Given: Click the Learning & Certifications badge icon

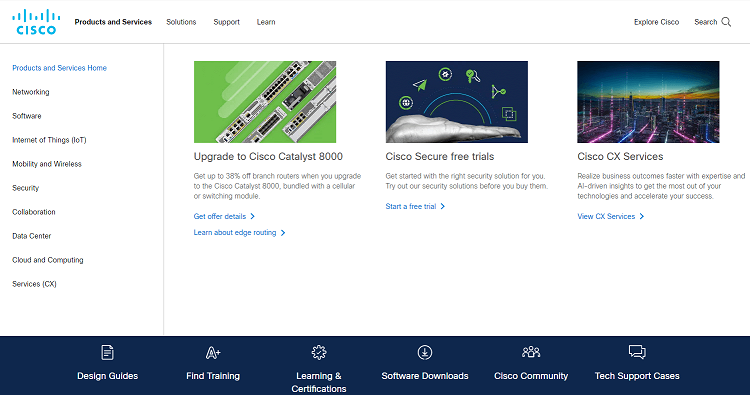Looking at the screenshot, I should [x=319, y=352].
